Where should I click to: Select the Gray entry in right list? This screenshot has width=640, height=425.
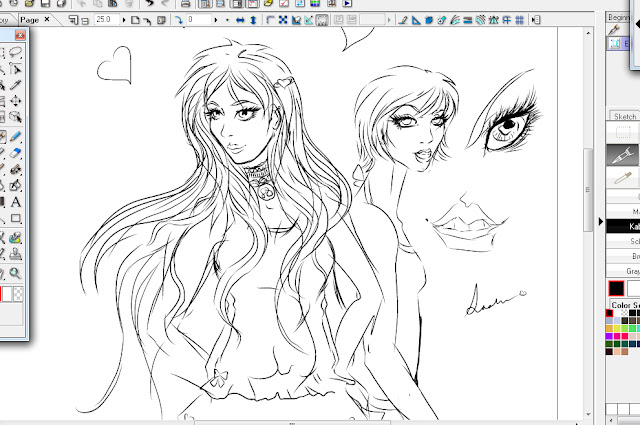pyautogui.click(x=623, y=271)
